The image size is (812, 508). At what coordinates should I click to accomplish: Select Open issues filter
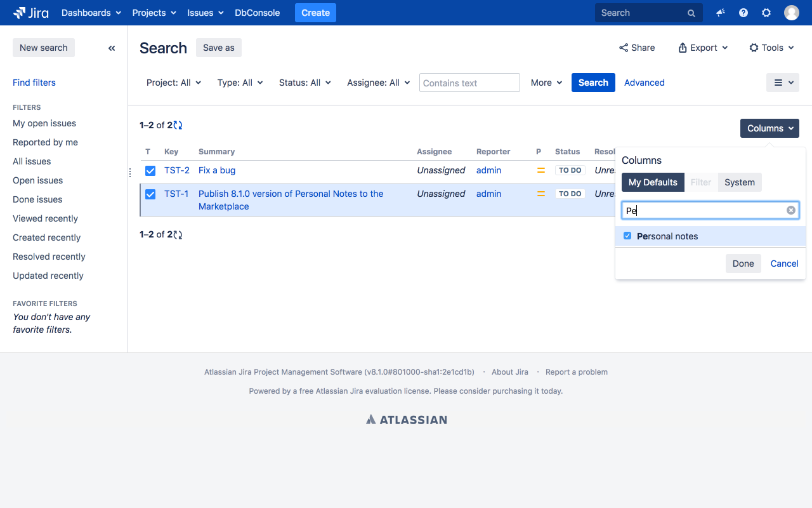tap(37, 180)
